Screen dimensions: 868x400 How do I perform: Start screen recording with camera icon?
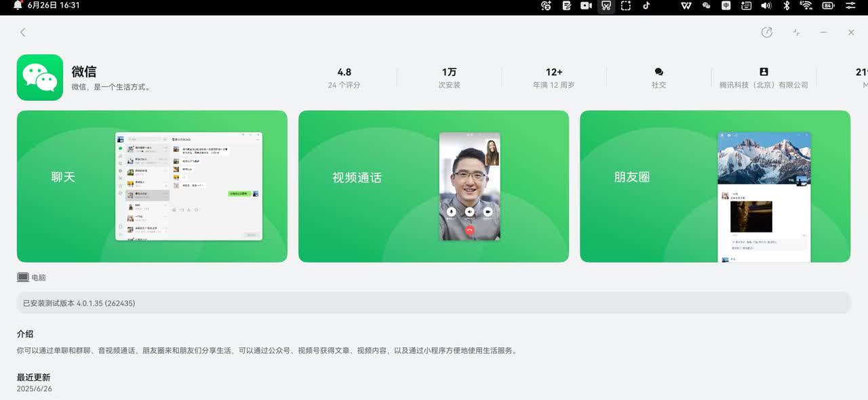coord(586,5)
